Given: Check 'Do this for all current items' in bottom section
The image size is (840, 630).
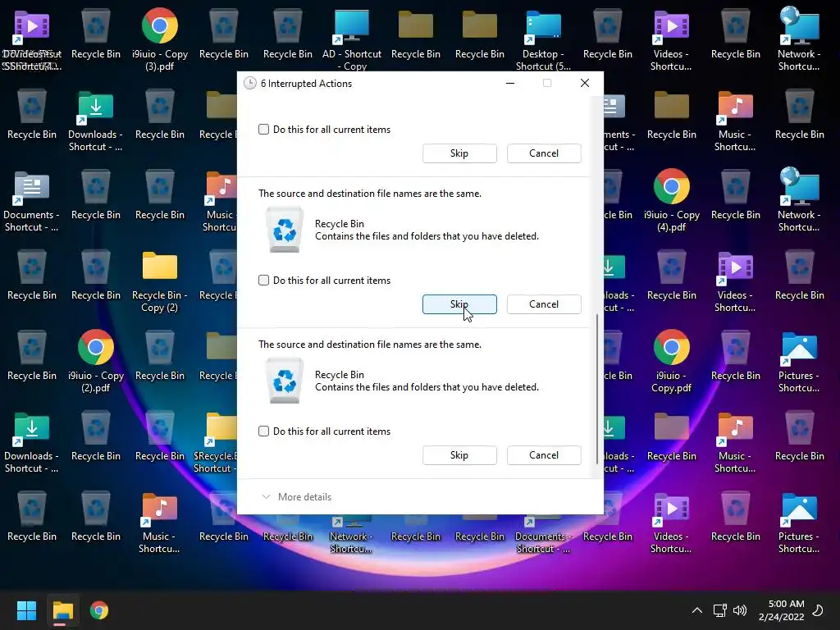Looking at the screenshot, I should tap(263, 431).
